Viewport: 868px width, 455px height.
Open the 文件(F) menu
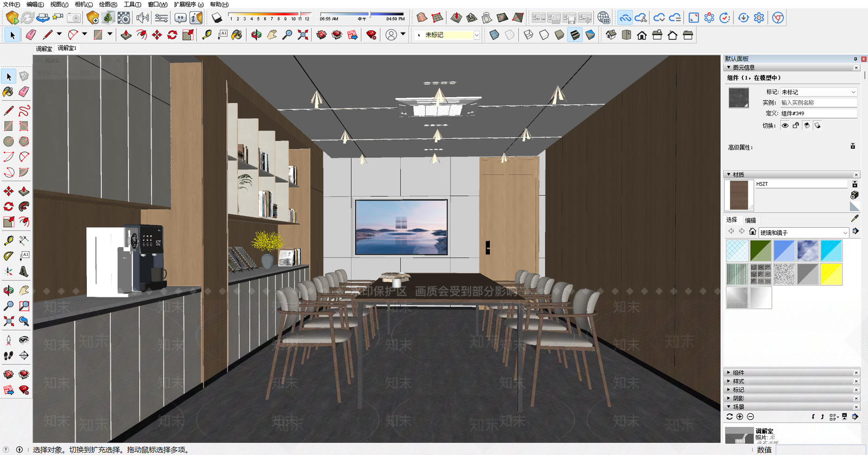(11, 4)
